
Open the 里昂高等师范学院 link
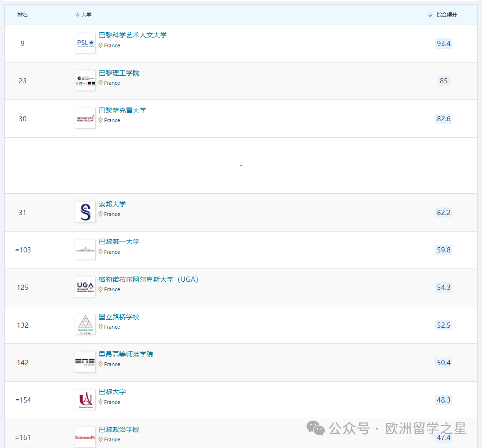[126, 354]
